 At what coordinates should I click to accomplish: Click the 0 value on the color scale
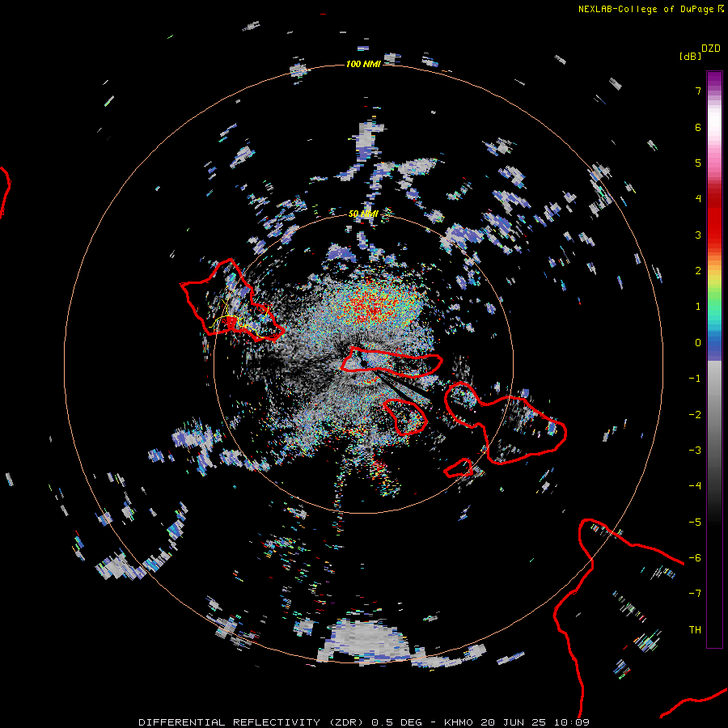[x=698, y=343]
